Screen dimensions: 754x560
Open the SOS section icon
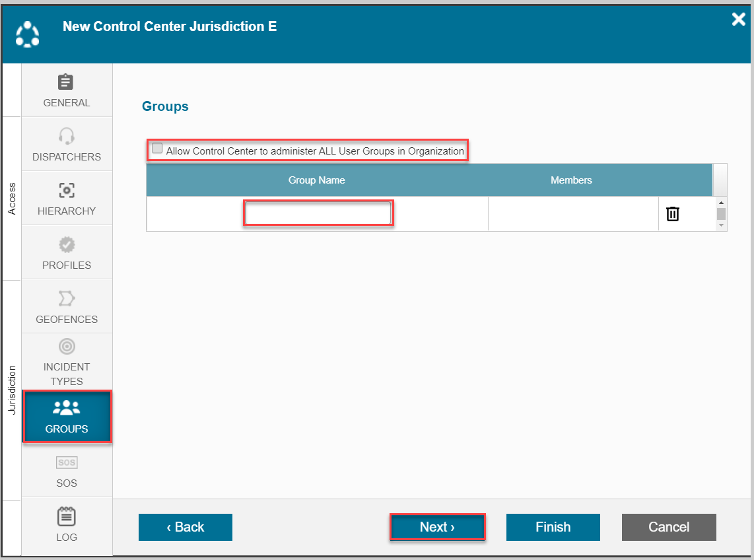pyautogui.click(x=66, y=463)
